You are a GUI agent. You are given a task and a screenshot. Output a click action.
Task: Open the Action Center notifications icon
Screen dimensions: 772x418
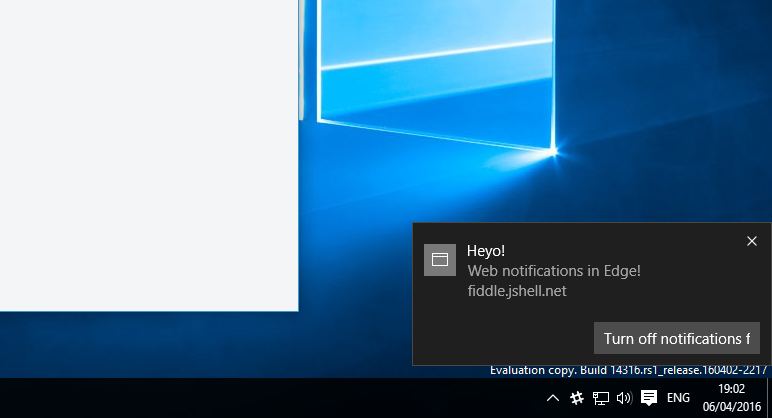(648, 398)
